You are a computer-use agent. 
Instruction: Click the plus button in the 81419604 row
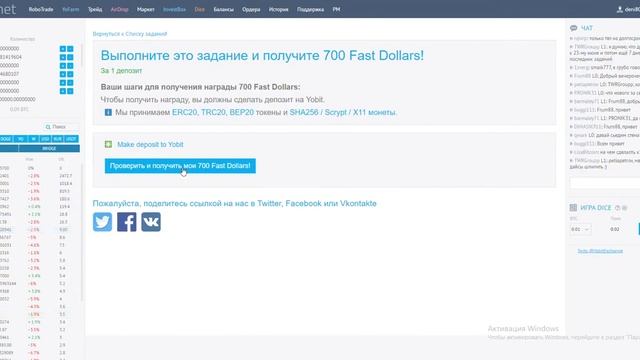pyautogui.click(x=63, y=57)
